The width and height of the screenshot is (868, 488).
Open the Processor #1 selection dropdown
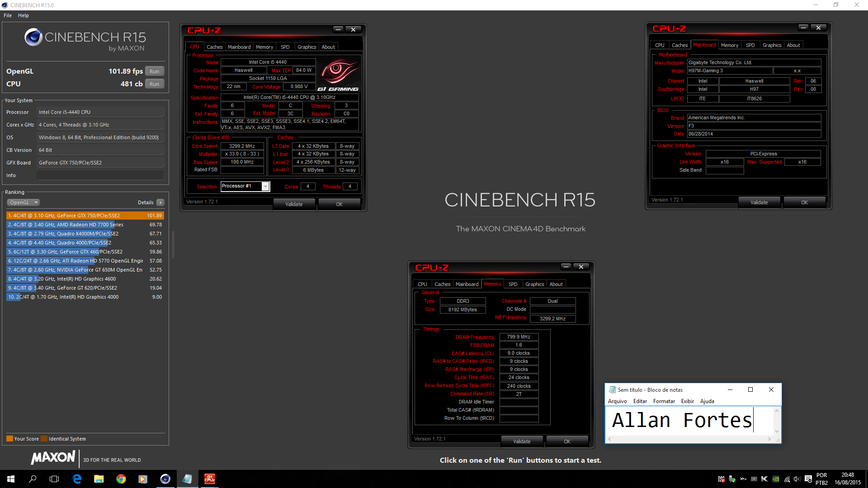point(265,186)
